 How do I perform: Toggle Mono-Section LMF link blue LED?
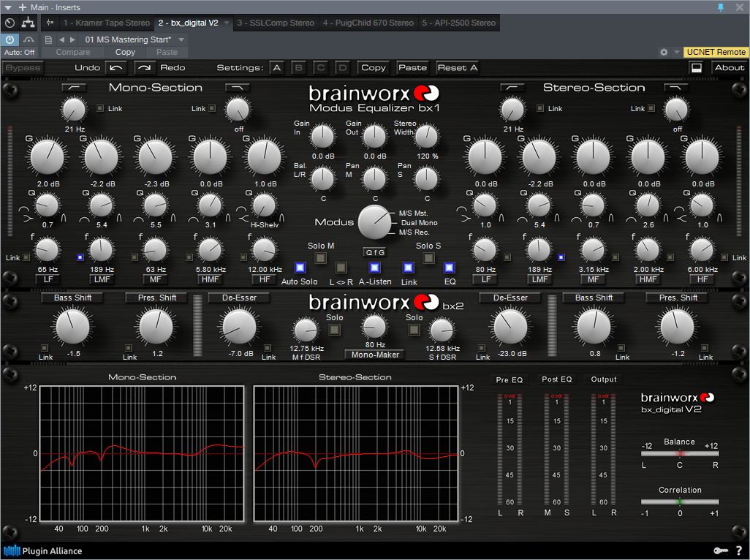click(80, 257)
